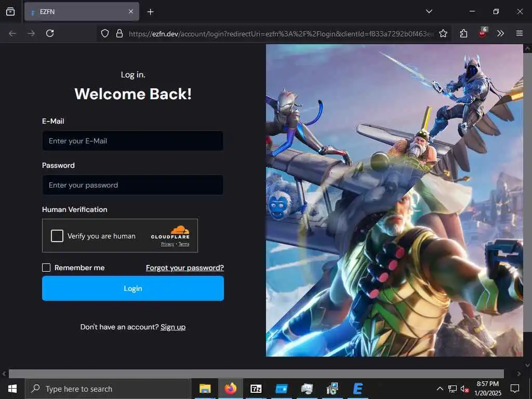The height and width of the screenshot is (399, 532).
Task: Open the network tray icon
Action: click(x=453, y=389)
